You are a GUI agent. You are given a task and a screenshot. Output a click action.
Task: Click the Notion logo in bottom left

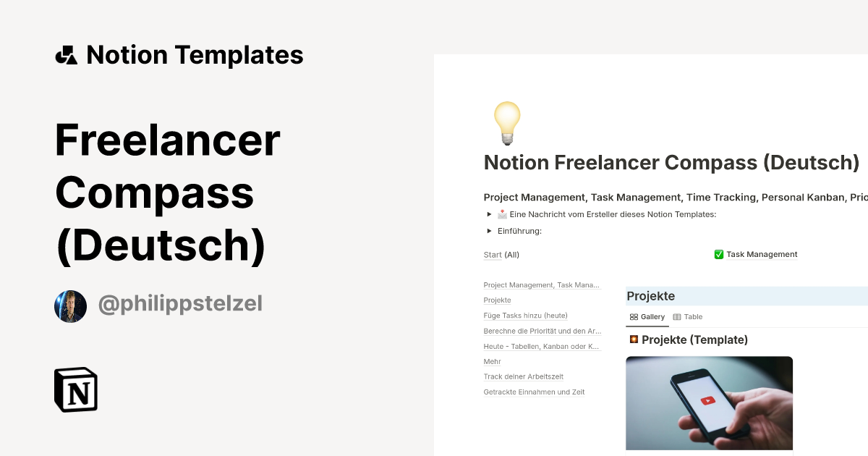click(75, 390)
